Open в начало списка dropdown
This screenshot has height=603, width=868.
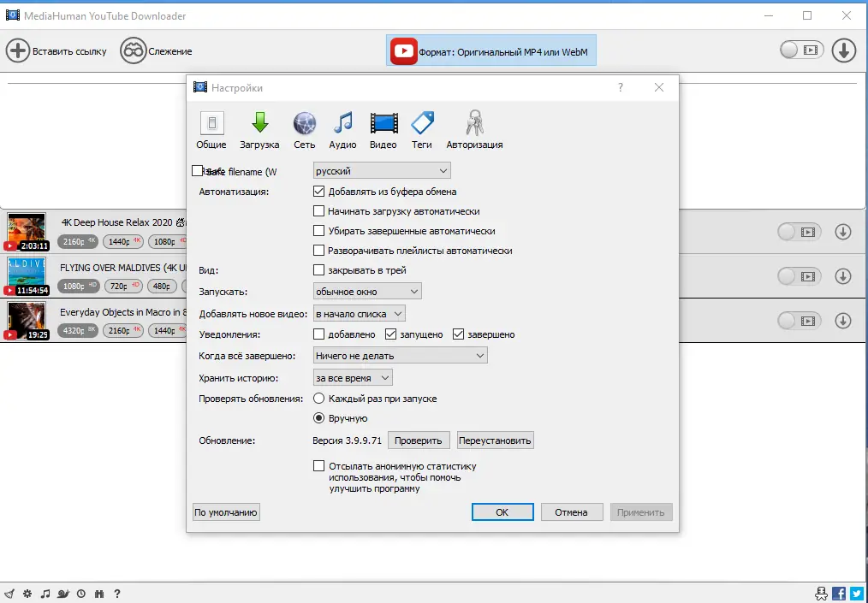click(360, 314)
